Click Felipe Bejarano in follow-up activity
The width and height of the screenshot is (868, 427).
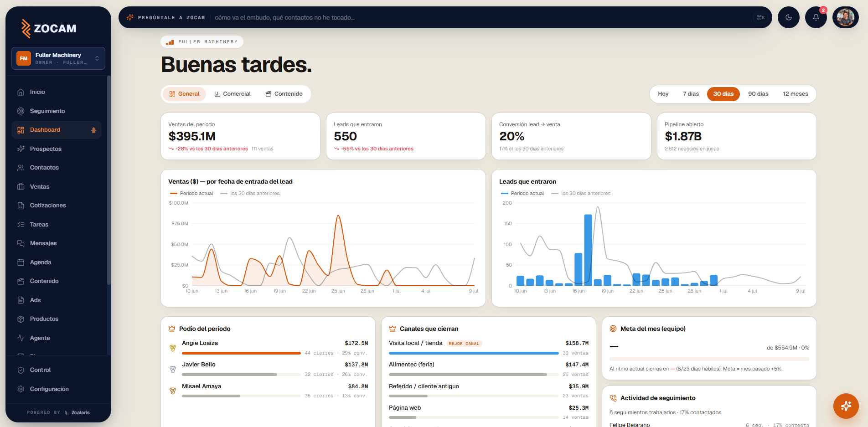click(x=630, y=425)
